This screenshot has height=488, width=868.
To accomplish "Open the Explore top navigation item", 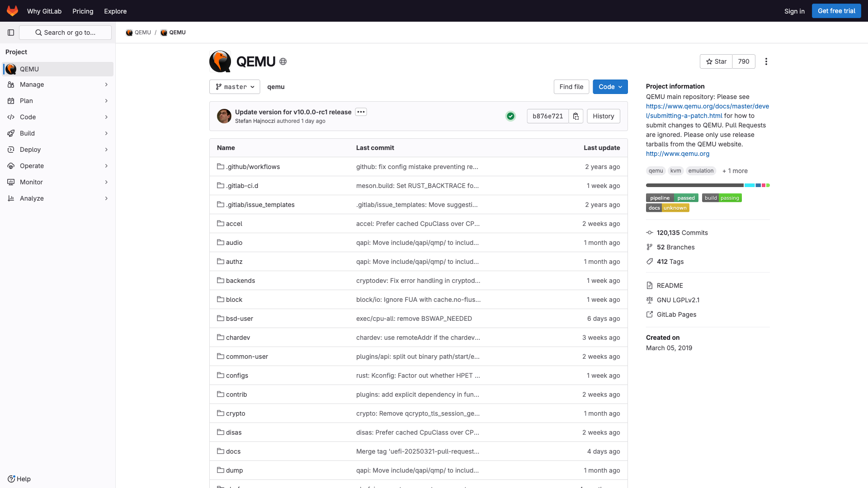I will [115, 11].
